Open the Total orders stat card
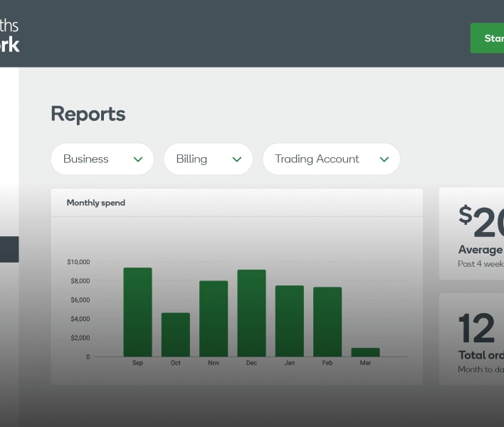Image resolution: width=504 pixels, height=427 pixels. pos(472,339)
